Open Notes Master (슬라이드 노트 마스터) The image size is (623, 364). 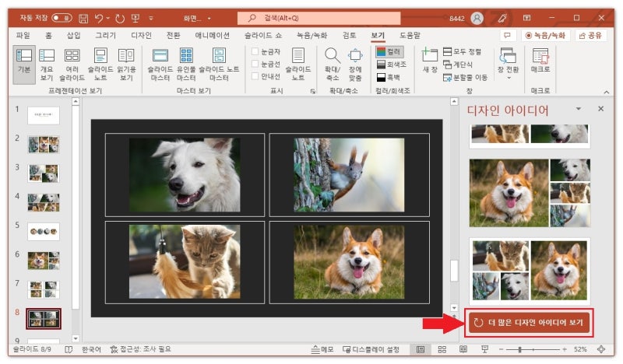click(219, 65)
